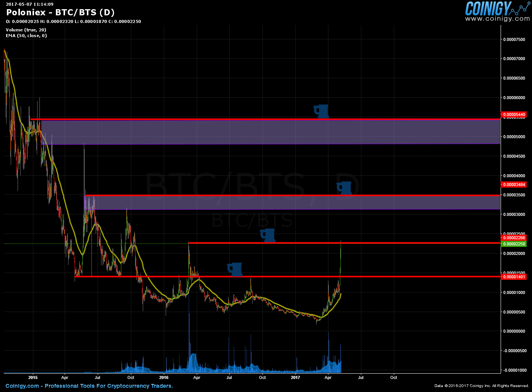
Task: Click the Coinigy logo in the header
Action: click(x=497, y=8)
